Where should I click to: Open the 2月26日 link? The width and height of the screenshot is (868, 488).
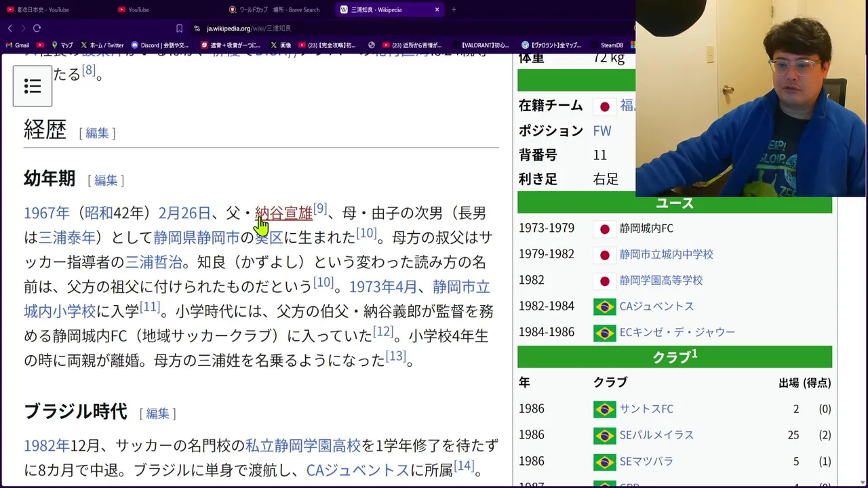click(x=184, y=213)
